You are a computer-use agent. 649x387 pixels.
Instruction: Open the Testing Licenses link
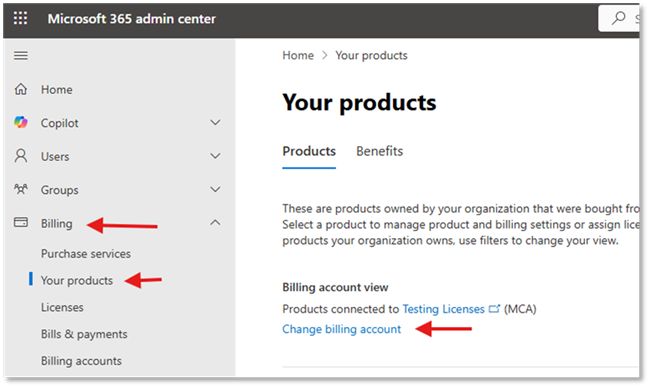(443, 309)
